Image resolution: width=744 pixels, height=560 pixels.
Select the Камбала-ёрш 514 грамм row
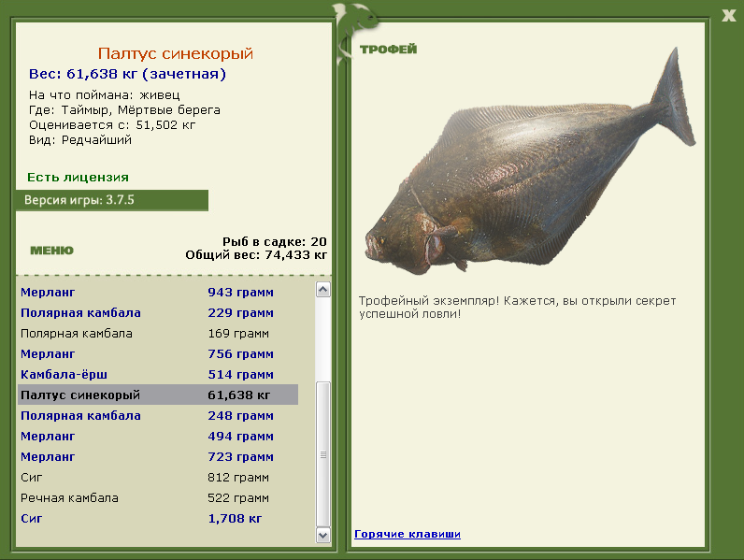tap(158, 375)
